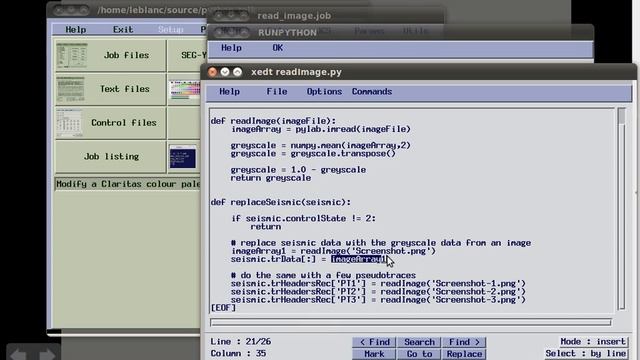
Task: Click the line containing 'Screenshot-2.png'
Action: point(378,291)
